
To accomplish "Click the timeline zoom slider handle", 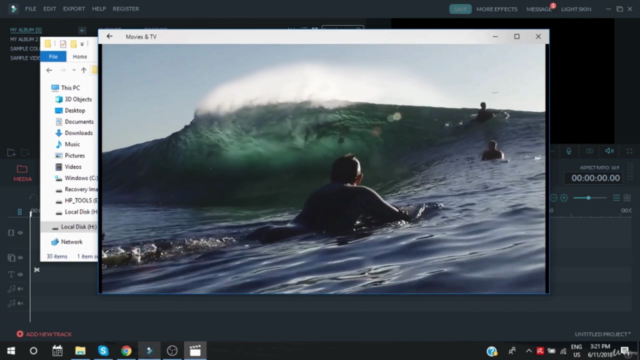I will tap(588, 198).
